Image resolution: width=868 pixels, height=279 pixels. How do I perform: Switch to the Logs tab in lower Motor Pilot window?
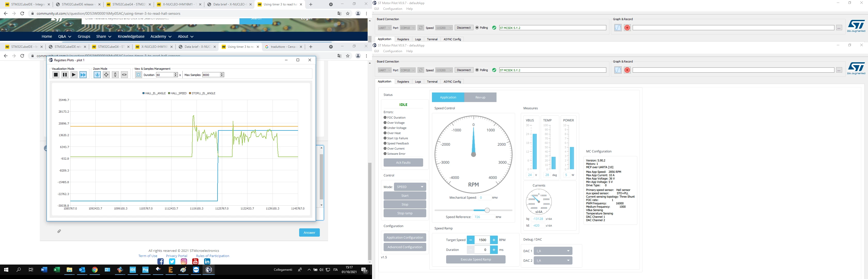coord(418,82)
